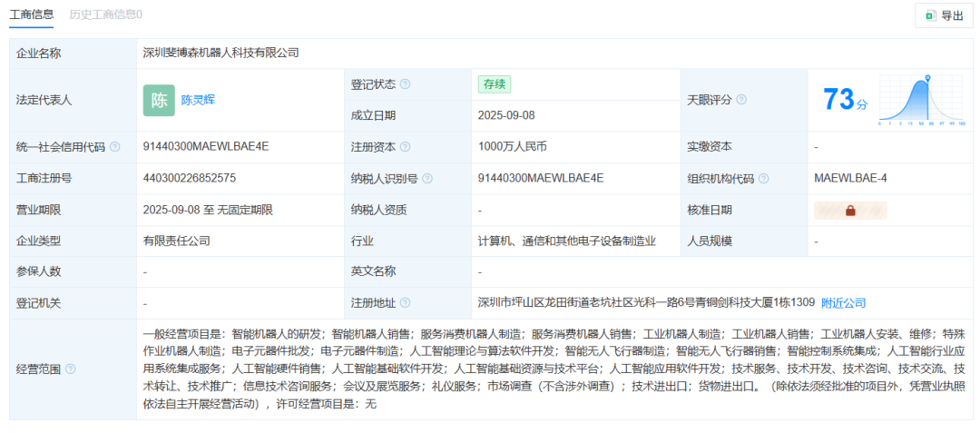Click the 企业名称 label
Image resolution: width=980 pixels, height=433 pixels.
click(x=39, y=54)
